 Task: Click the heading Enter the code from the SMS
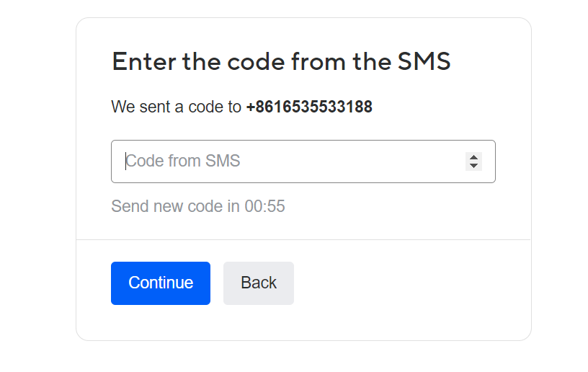[281, 61]
